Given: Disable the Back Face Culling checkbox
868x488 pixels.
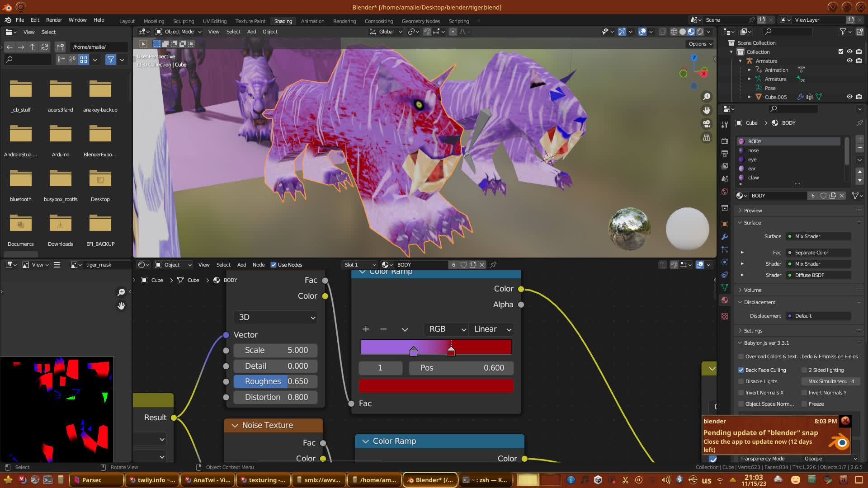Looking at the screenshot, I should pos(741,370).
